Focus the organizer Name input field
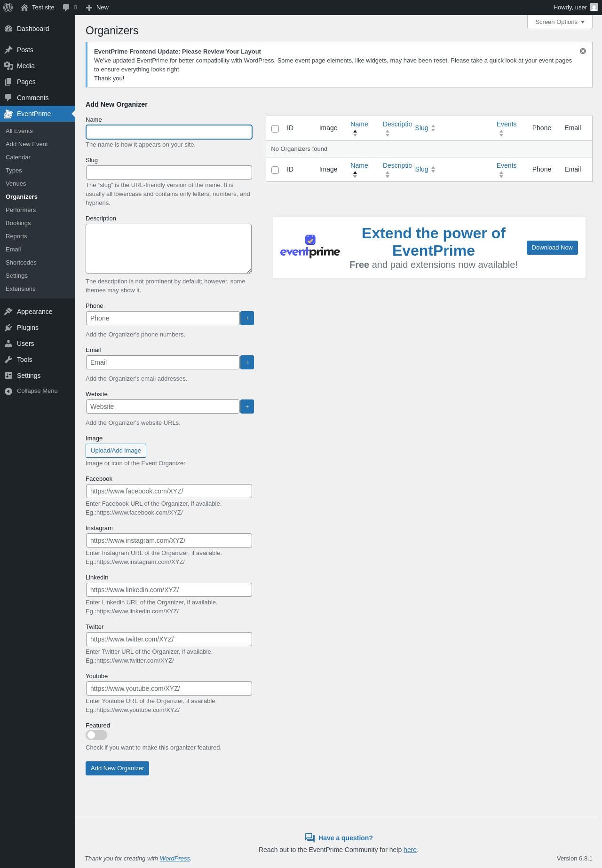602x868 pixels. [x=169, y=132]
